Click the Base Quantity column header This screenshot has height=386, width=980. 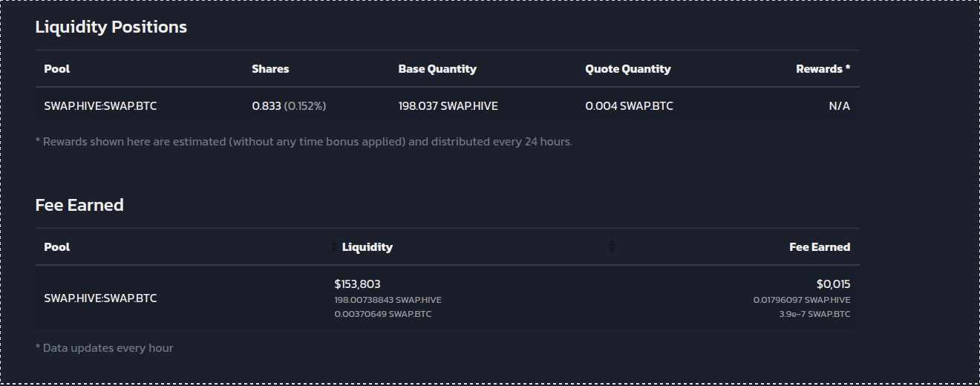(437, 69)
